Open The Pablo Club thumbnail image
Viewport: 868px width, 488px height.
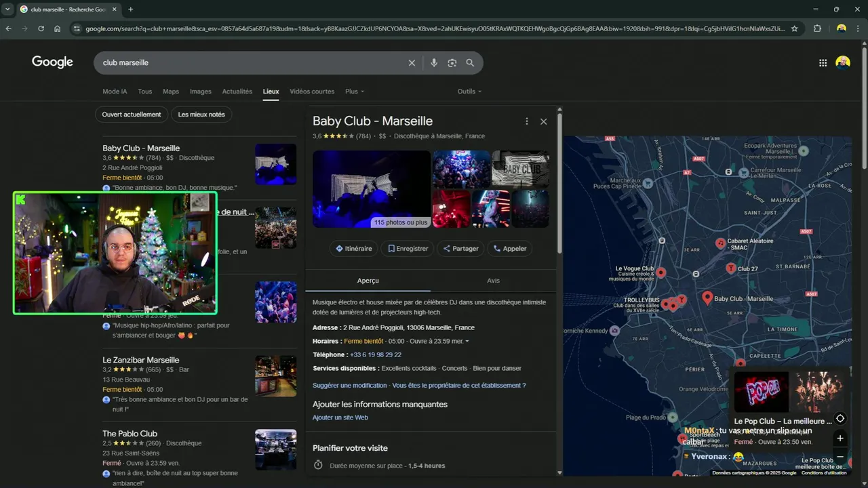276,450
